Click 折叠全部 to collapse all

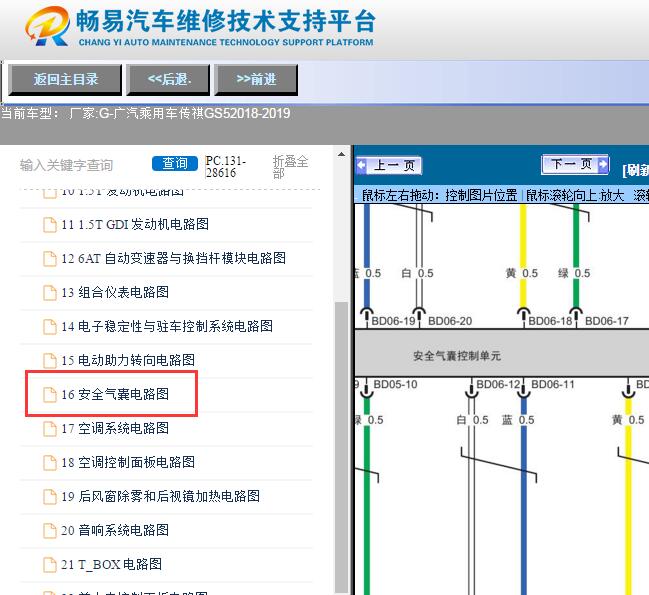click(290, 167)
